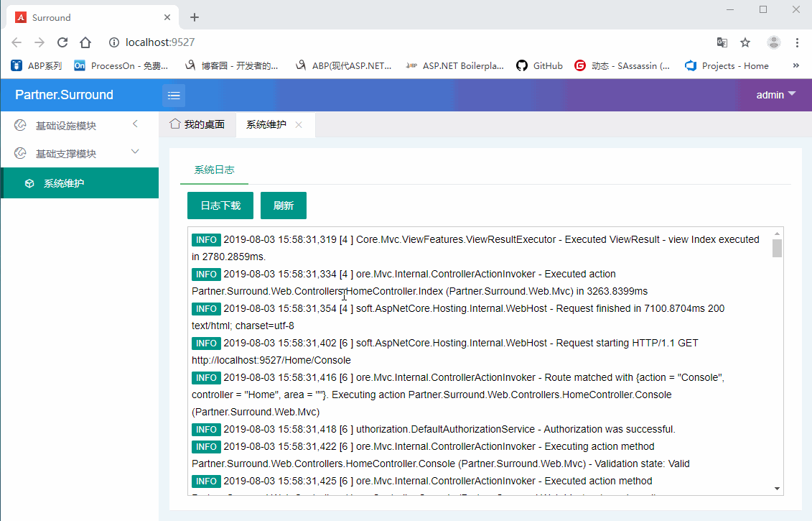
Task: Open the Projects - Home bookmark
Action: [x=727, y=66]
